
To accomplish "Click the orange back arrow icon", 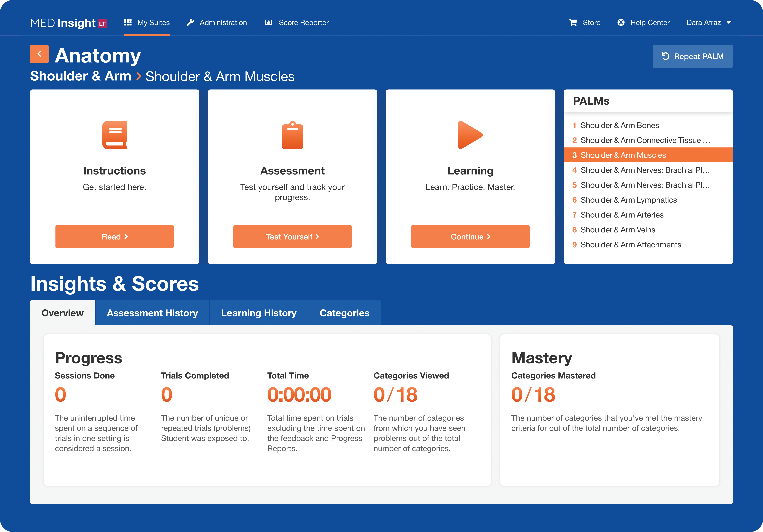I will tap(39, 54).
